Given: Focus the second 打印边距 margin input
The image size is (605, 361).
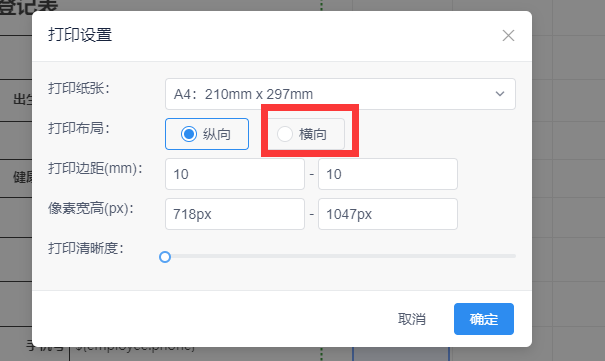Looking at the screenshot, I should 388,174.
